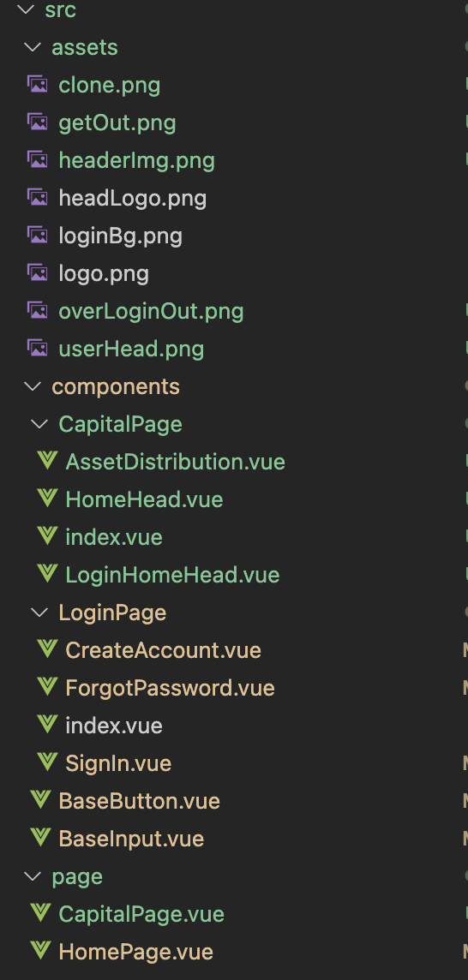This screenshot has width=468, height=980.
Task: Click the Vue icon beside BaseButton.vue
Action: click(x=40, y=800)
